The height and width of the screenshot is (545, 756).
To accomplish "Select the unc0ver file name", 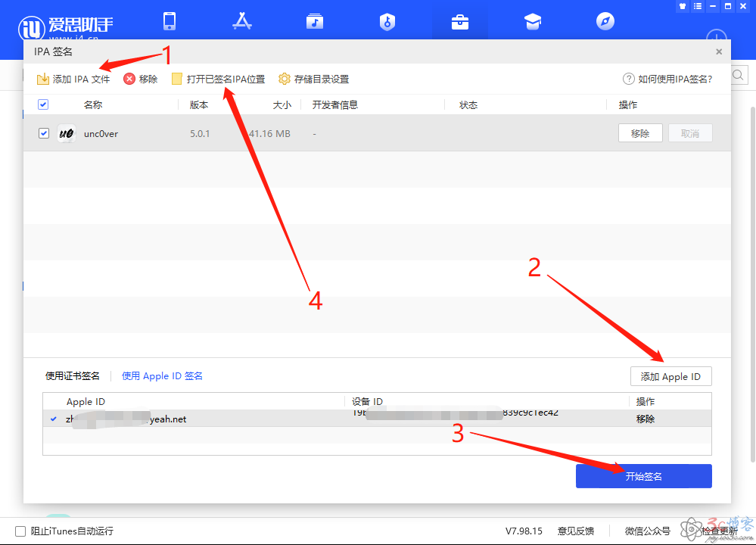I will [x=101, y=133].
